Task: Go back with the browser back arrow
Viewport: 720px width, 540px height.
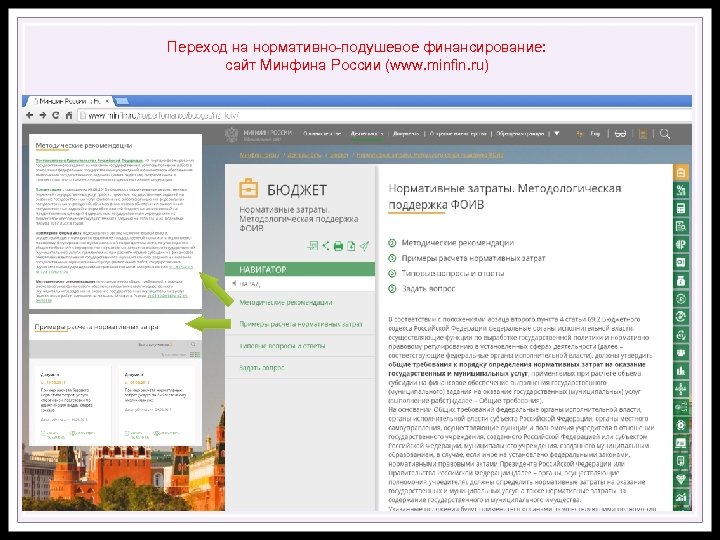Action: point(30,115)
